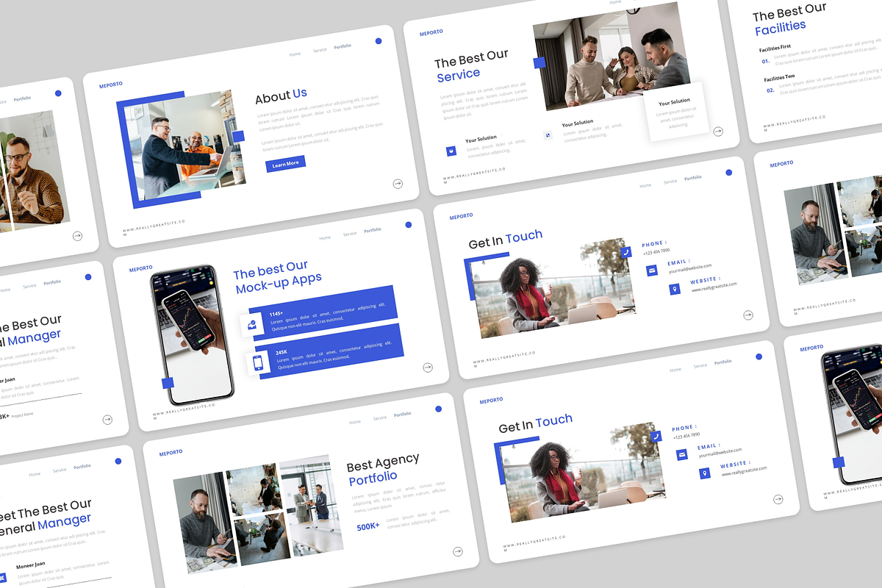Click the 245K smartphone icon
The width and height of the screenshot is (882, 588).
point(258,362)
